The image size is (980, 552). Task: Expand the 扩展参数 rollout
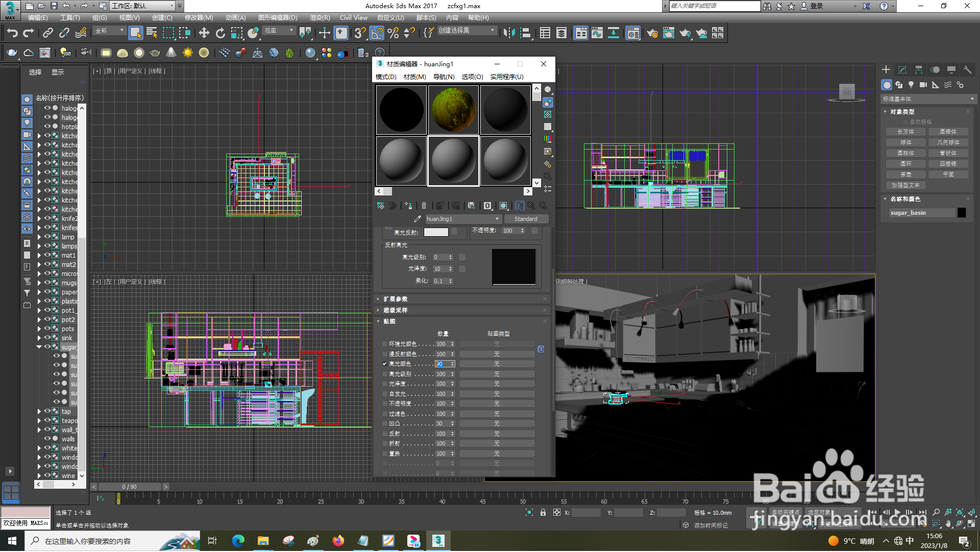point(462,299)
